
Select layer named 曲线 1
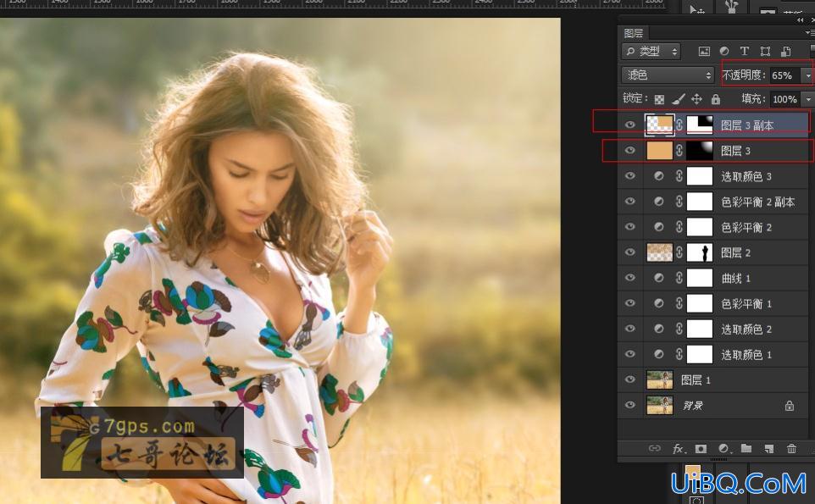[736, 278]
